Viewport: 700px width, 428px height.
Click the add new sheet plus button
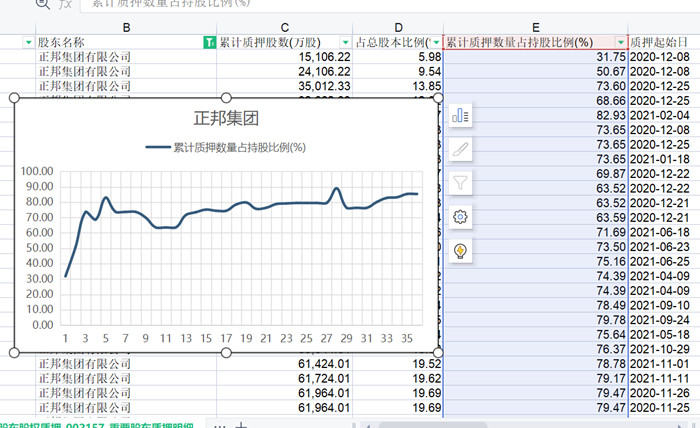point(241,423)
